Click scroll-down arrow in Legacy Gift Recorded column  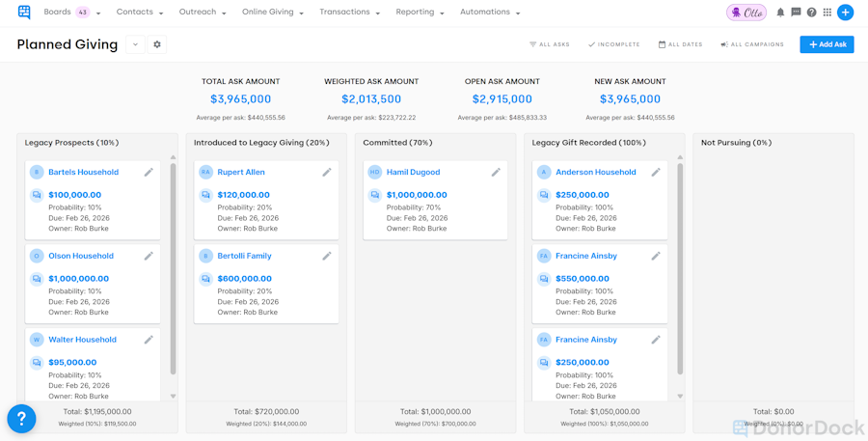click(680, 396)
